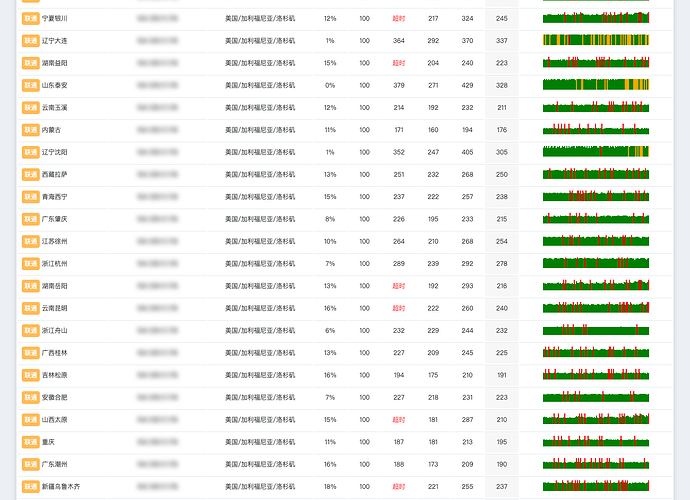Click the 联通 badge beside 辽宁大连
This screenshot has width=690, height=500.
(x=30, y=41)
